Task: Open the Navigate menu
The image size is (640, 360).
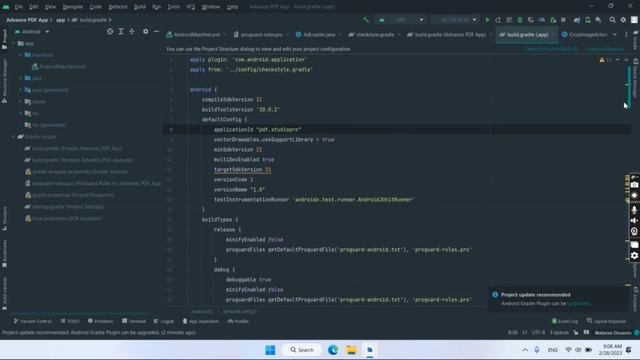Action: pos(73,7)
